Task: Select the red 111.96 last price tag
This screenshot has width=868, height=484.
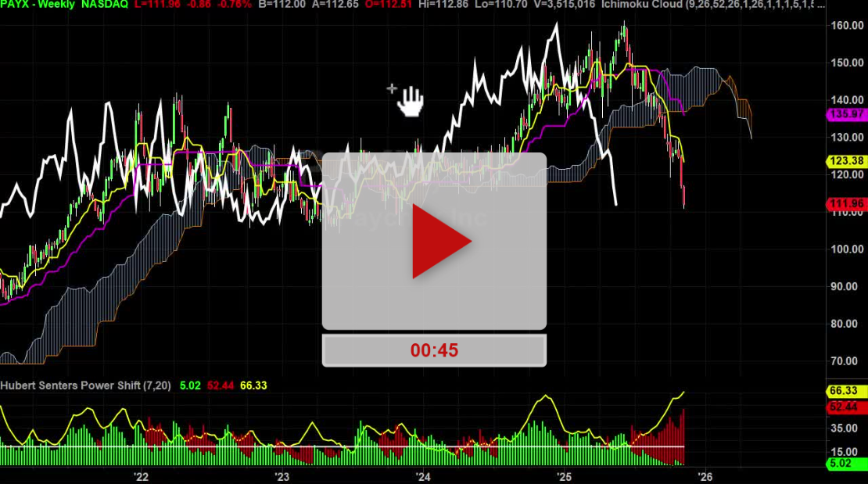Action: (846, 204)
